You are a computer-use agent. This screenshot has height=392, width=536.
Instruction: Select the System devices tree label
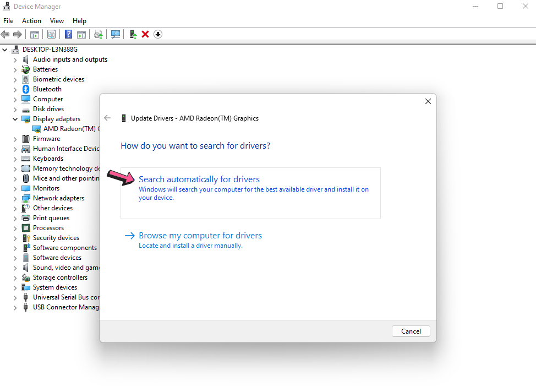coord(55,288)
